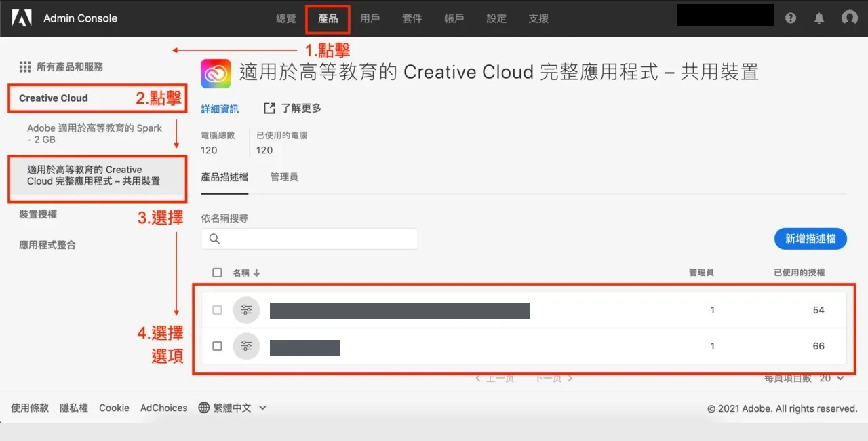Click the used license value 54
Screen dimensions: 868x441
point(818,310)
